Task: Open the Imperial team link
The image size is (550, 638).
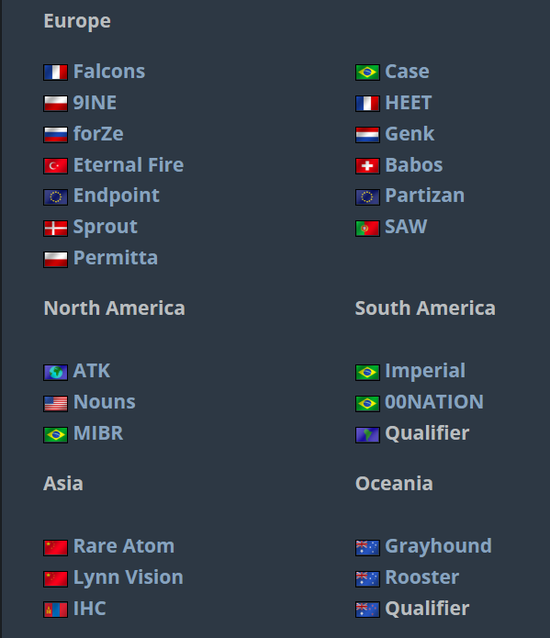Action: click(x=425, y=371)
